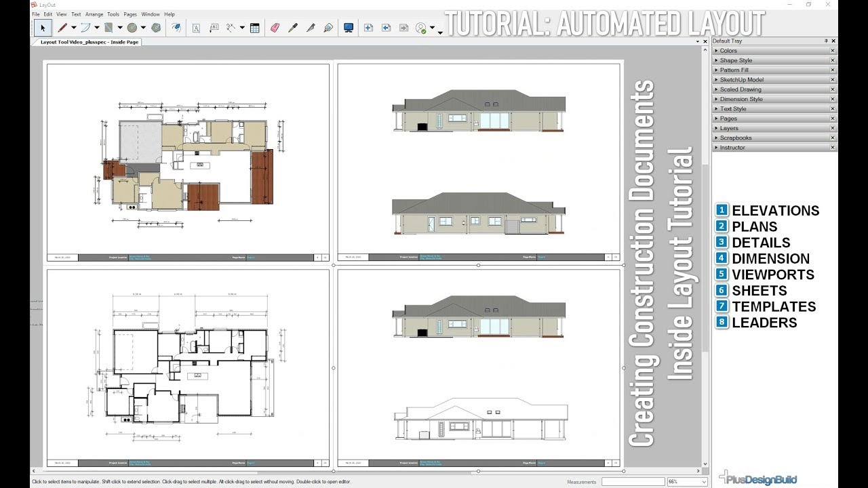868x488 pixels.
Task: Close the Default Tray
Action: pos(833,41)
